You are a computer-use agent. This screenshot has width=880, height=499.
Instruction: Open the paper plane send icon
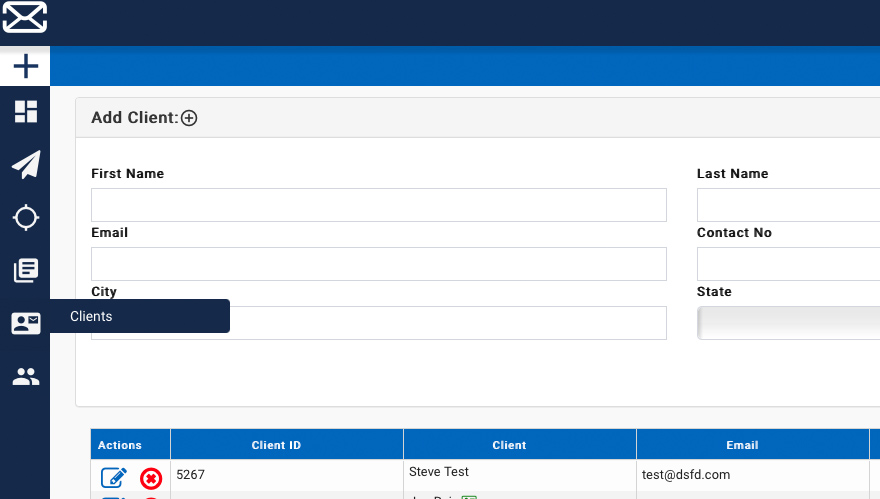[x=26, y=164]
